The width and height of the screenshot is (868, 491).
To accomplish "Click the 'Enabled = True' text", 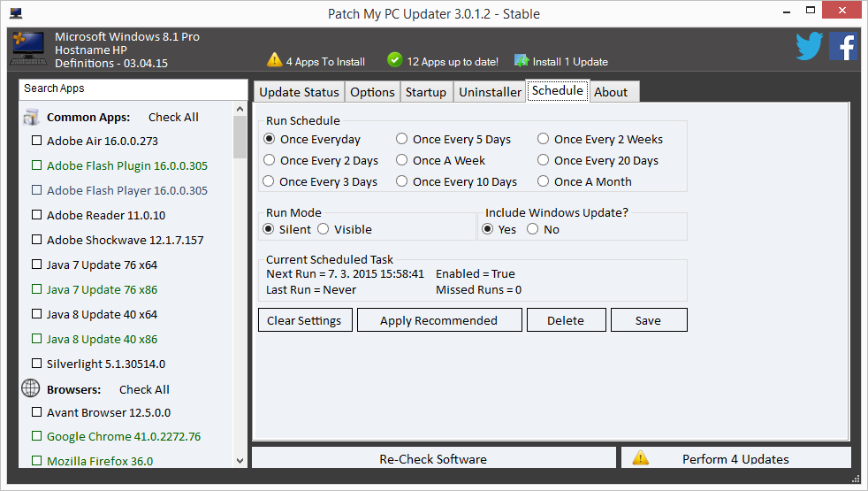I will tap(475, 273).
